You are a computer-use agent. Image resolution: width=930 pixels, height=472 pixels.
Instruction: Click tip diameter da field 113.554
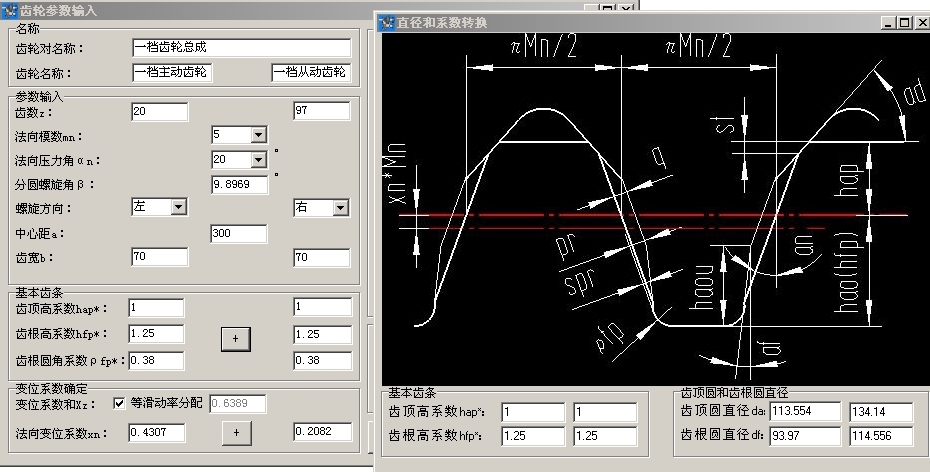click(x=805, y=411)
